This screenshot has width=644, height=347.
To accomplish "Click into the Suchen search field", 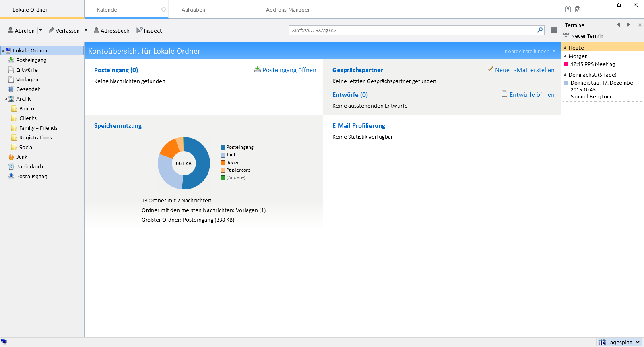I will pos(413,30).
